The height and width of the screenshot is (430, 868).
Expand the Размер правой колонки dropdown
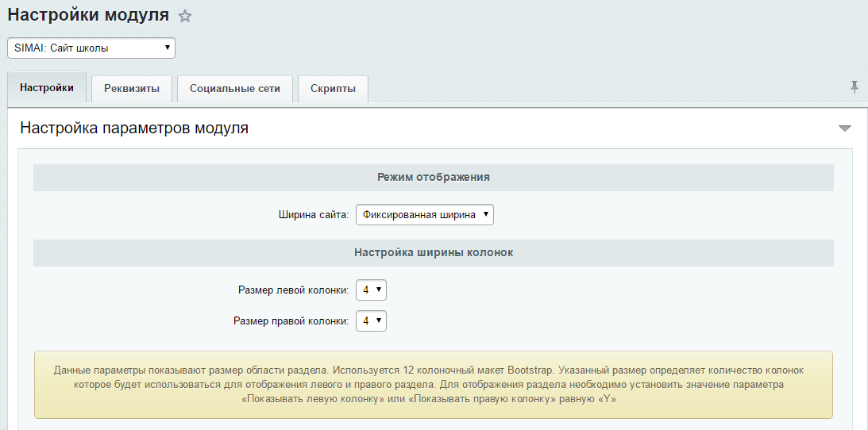(371, 321)
